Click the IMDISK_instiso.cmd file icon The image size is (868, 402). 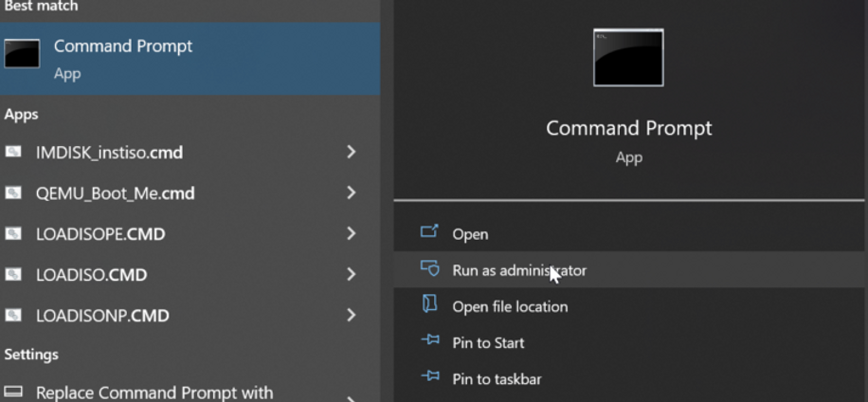tap(13, 152)
